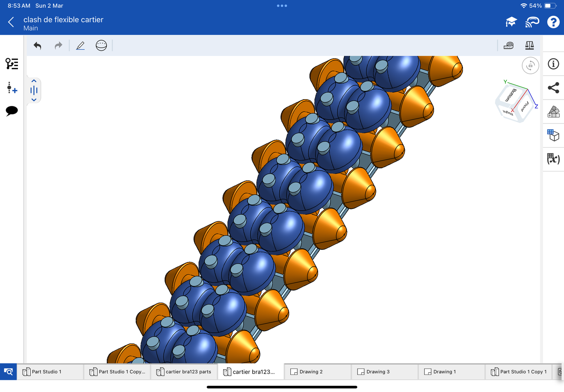Toggle the instance list panel icon
Screen dimensions: 564x392
pos(12,64)
